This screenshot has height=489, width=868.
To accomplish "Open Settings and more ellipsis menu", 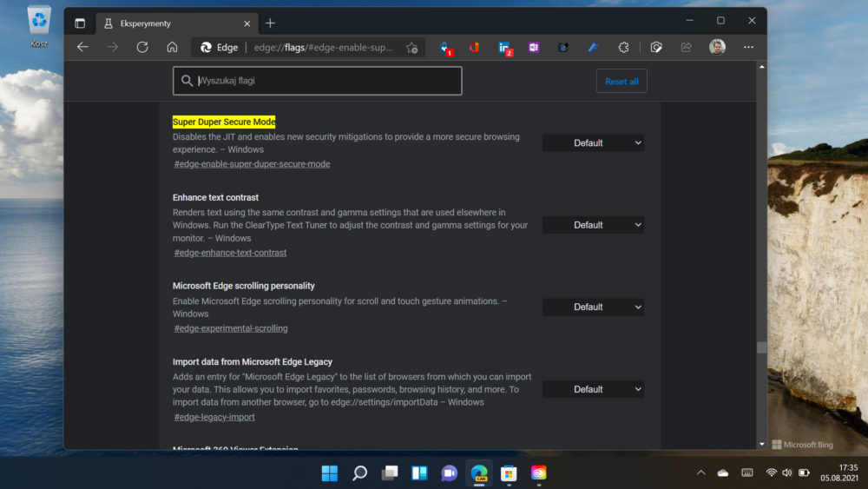I will (748, 47).
